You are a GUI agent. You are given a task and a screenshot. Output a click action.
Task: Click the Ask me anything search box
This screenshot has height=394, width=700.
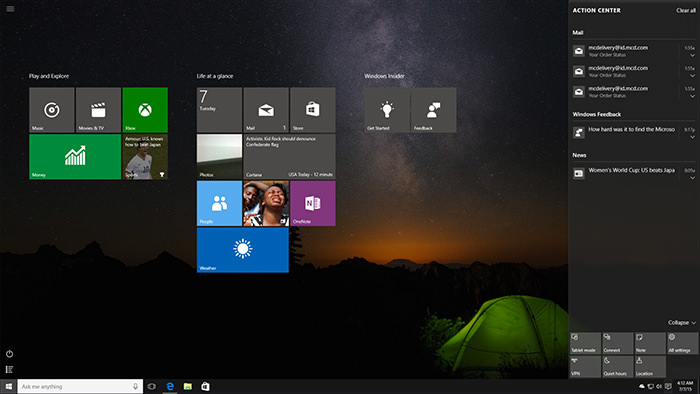[x=80, y=386]
